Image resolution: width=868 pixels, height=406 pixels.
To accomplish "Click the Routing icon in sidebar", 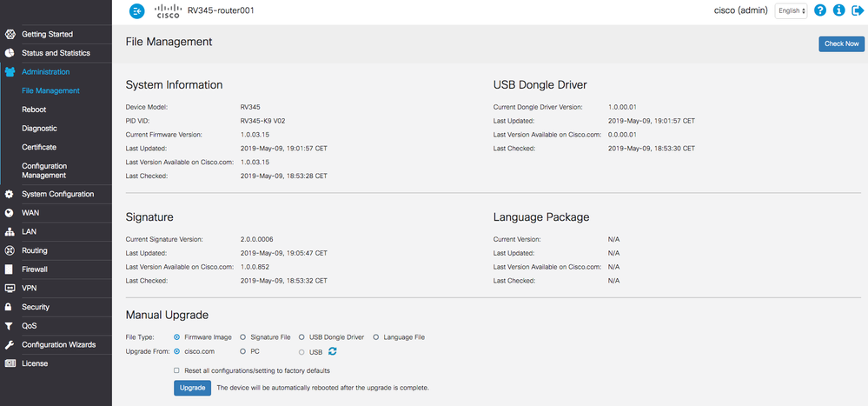I will (x=9, y=251).
